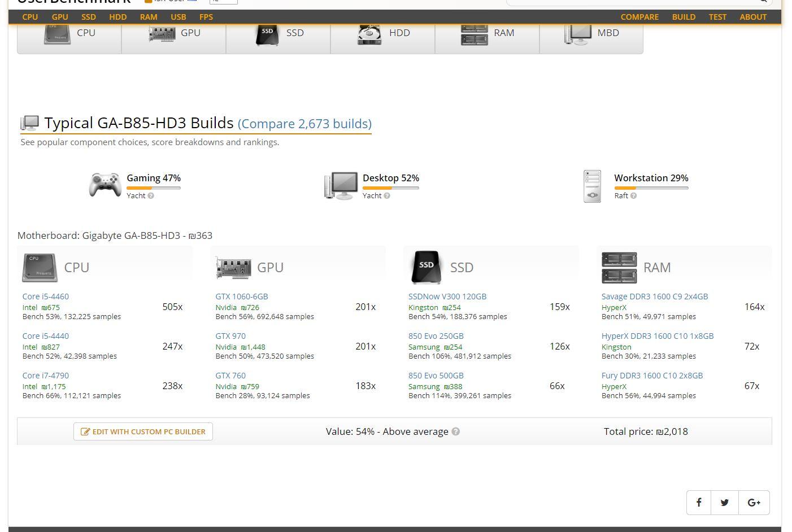Image resolution: width=792 pixels, height=532 pixels.
Task: Click the help icon beside Raft
Action: click(633, 196)
